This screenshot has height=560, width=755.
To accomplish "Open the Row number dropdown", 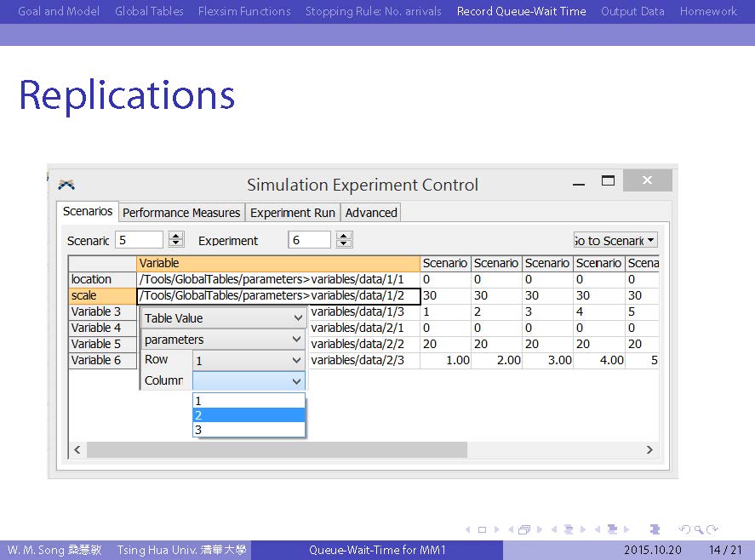I will pos(249,361).
